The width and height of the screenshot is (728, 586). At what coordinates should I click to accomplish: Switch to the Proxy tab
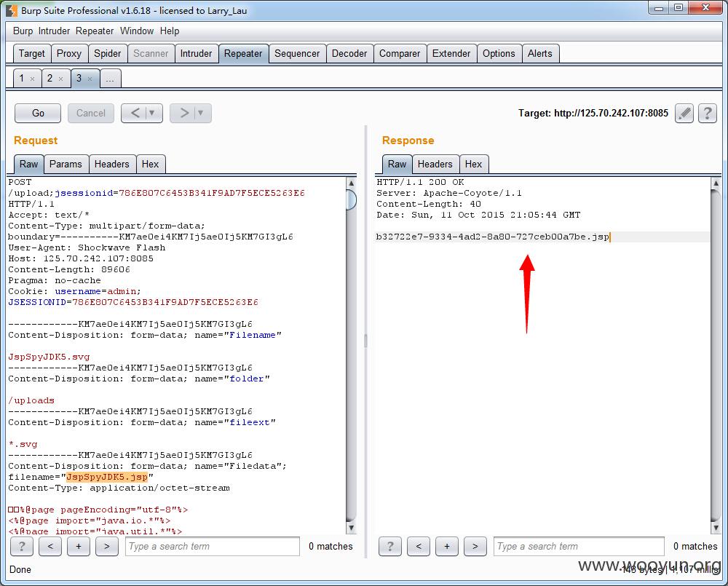click(68, 53)
